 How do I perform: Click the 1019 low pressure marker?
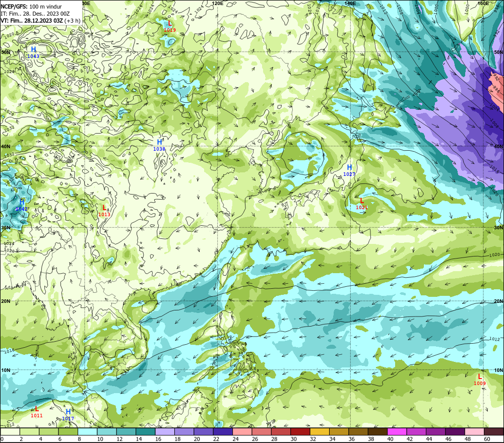[170, 26]
